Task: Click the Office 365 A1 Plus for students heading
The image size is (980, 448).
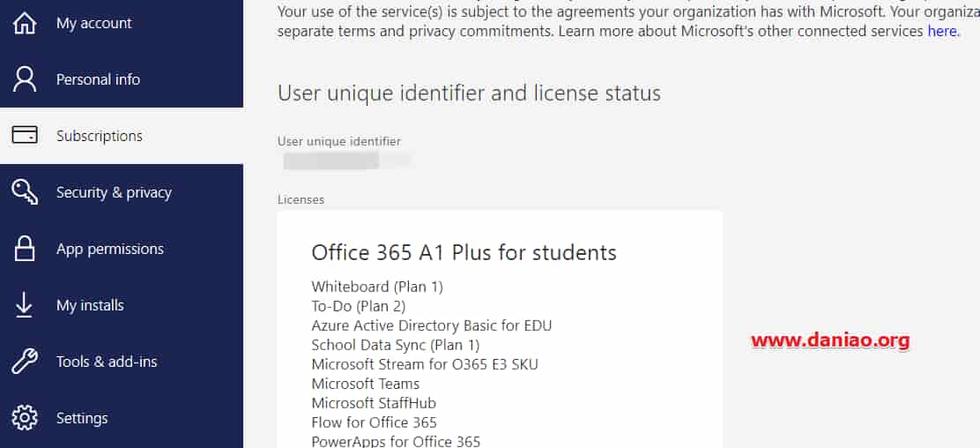Action: [464, 252]
